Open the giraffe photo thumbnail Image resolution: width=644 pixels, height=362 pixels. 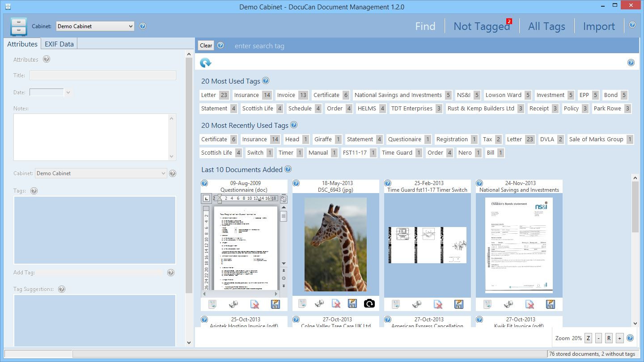coord(335,244)
